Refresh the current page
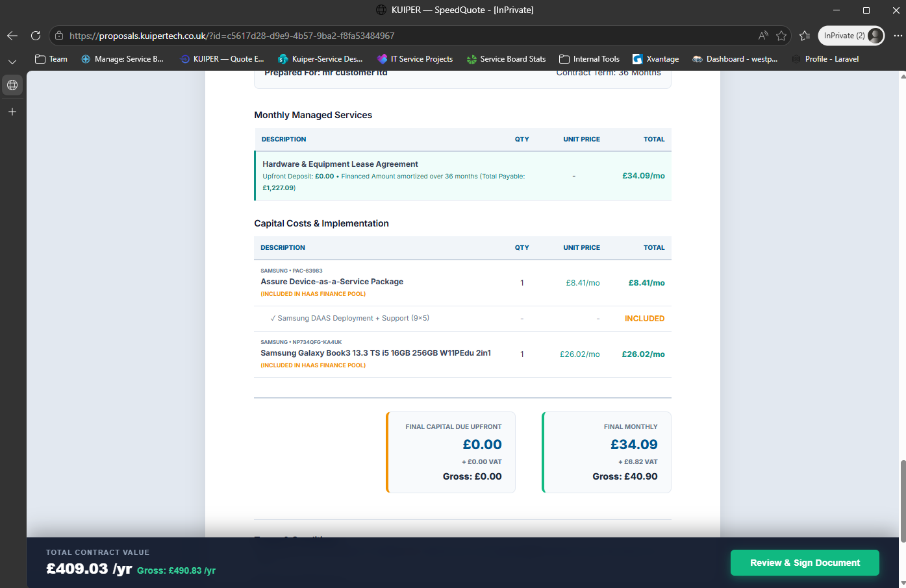This screenshot has height=588, width=906. point(36,36)
